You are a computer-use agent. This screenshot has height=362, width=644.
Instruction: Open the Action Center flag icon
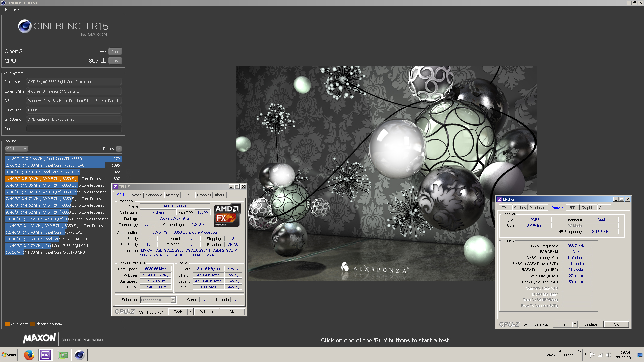coord(593,355)
